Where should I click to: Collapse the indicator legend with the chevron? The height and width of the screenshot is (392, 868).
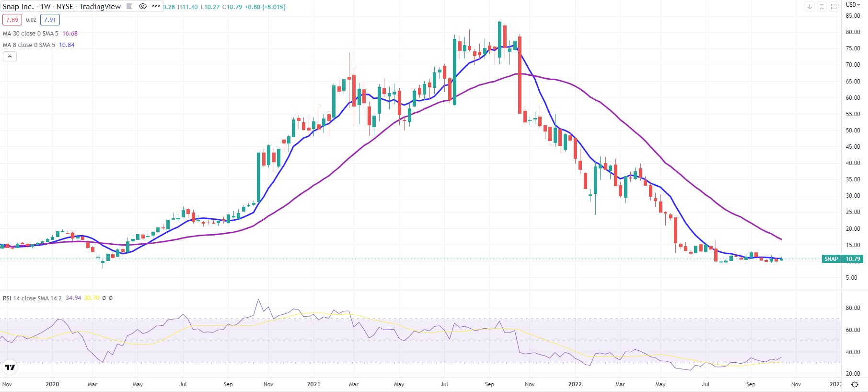10,56
